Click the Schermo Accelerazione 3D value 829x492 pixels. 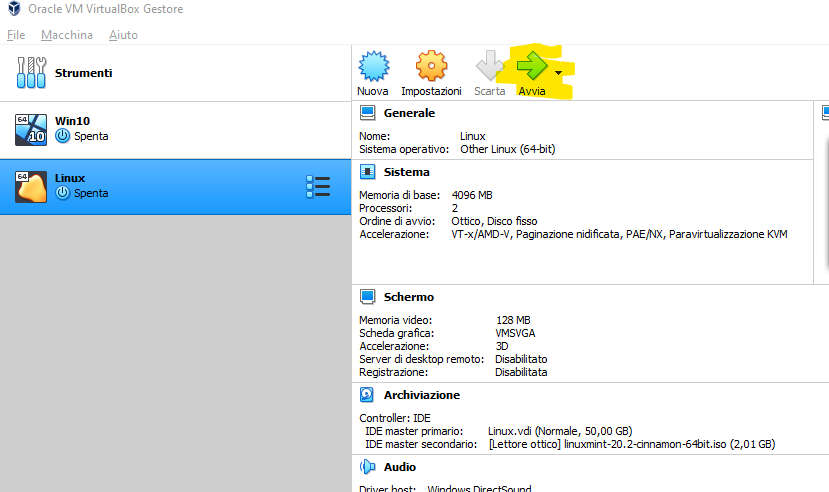(x=502, y=347)
